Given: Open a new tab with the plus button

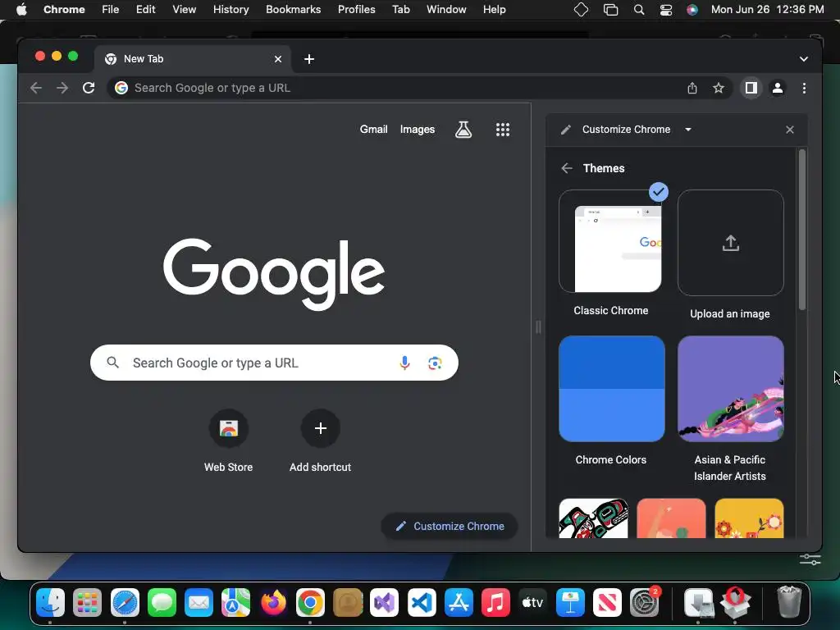Looking at the screenshot, I should (x=309, y=59).
